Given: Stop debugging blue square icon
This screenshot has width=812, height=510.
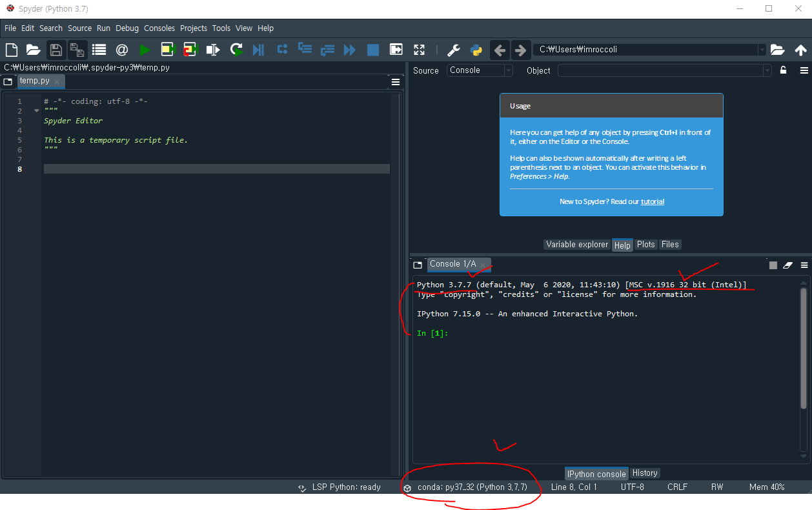Looking at the screenshot, I should pyautogui.click(x=373, y=50).
